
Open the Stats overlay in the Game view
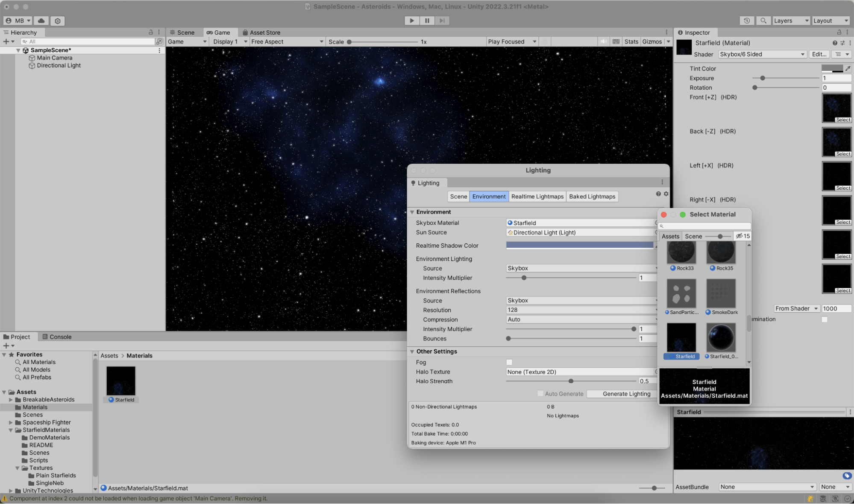pos(631,41)
